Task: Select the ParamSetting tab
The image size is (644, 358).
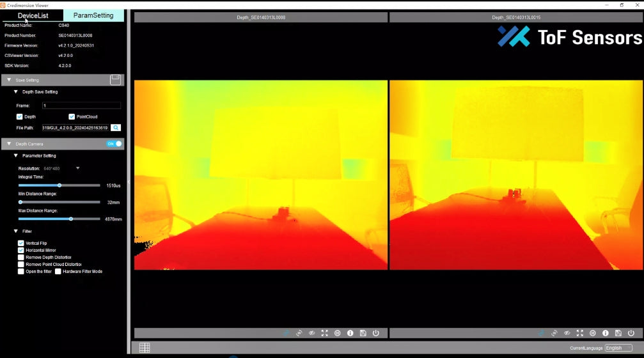Action: pyautogui.click(x=93, y=15)
